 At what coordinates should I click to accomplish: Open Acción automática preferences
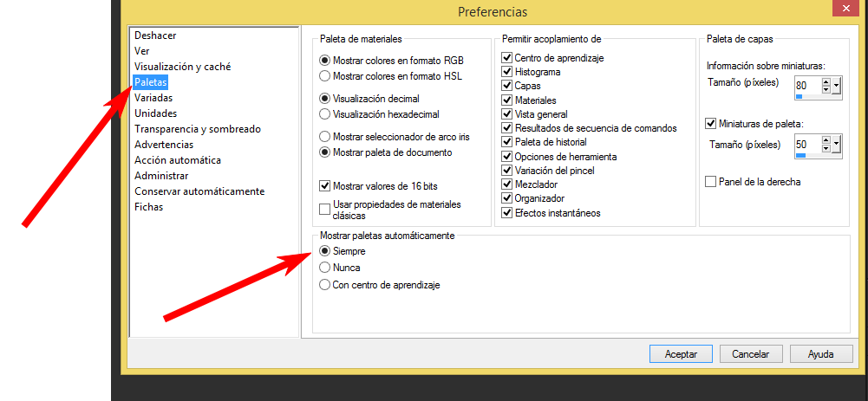pos(178,160)
